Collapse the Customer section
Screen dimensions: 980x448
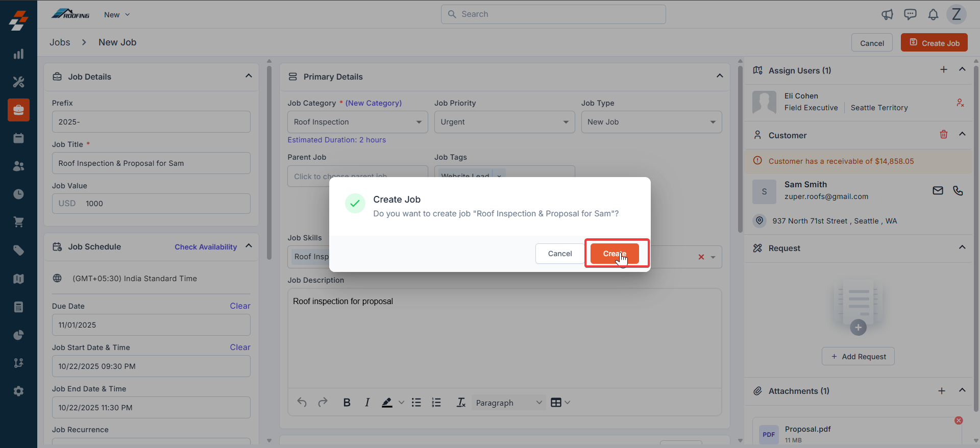[x=962, y=134]
